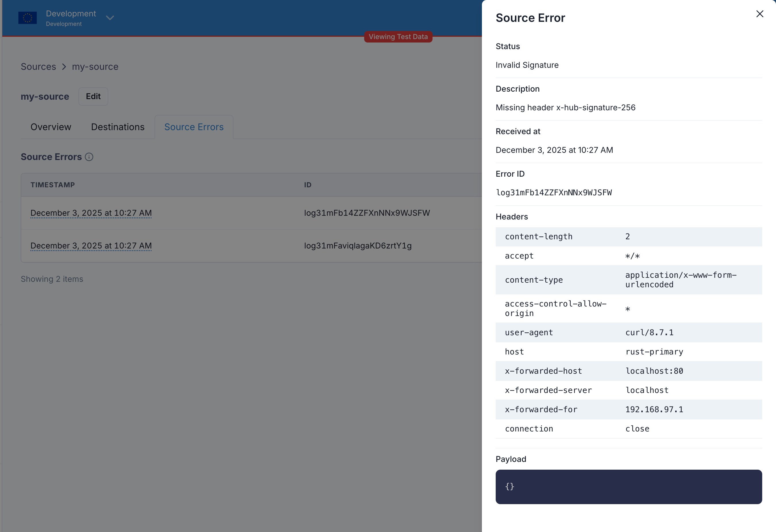Navigate to Sources via breadcrumb link
The image size is (776, 532).
pos(38,66)
